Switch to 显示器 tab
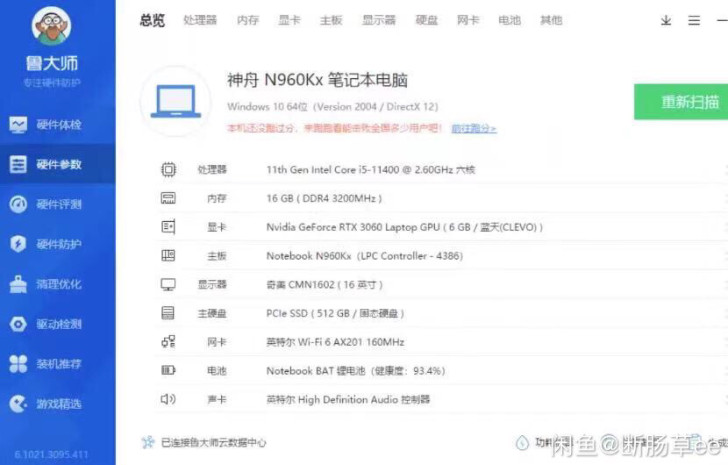The height and width of the screenshot is (465, 728). 379,20
